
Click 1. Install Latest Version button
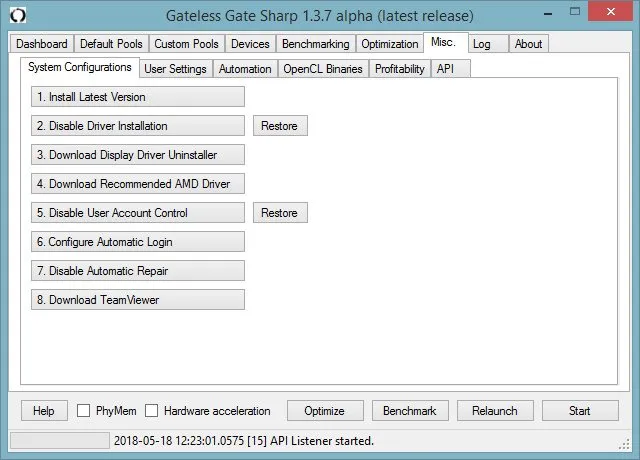point(138,97)
